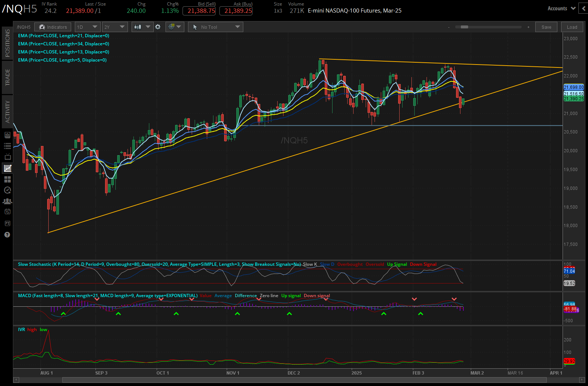The width and height of the screenshot is (588, 386).
Task: Click the chart grid icon in sidebar
Action: pos(7,168)
